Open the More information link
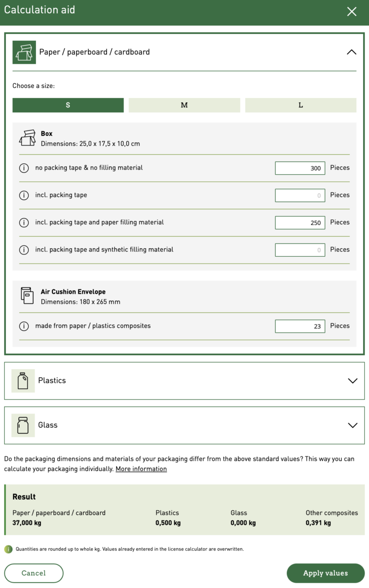The width and height of the screenshot is (369, 588). (x=141, y=469)
